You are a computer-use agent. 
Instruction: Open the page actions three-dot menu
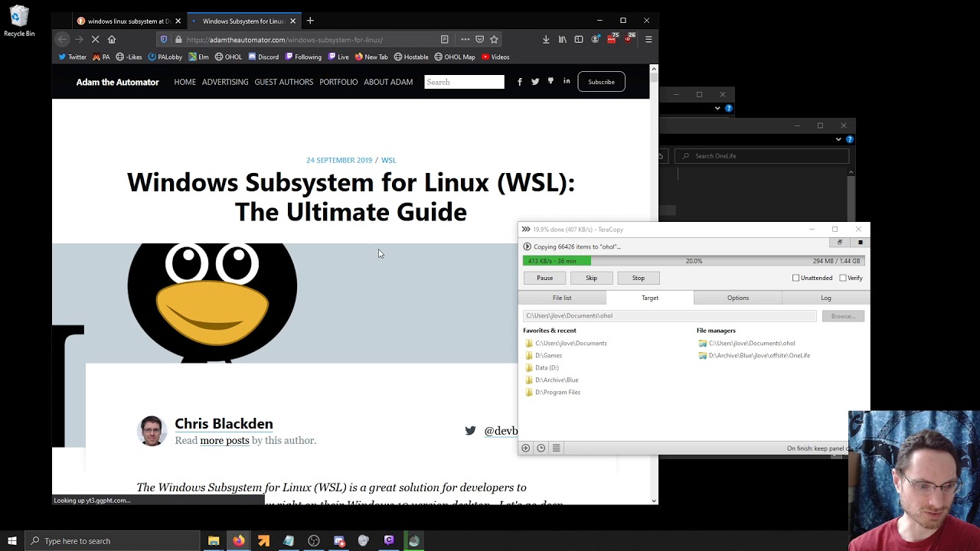pos(465,39)
